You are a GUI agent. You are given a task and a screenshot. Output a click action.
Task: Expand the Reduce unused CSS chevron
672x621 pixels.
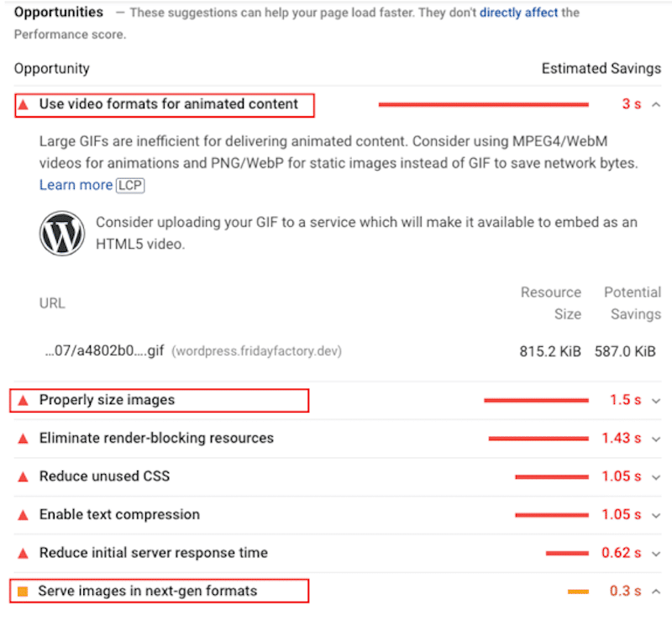click(x=656, y=477)
